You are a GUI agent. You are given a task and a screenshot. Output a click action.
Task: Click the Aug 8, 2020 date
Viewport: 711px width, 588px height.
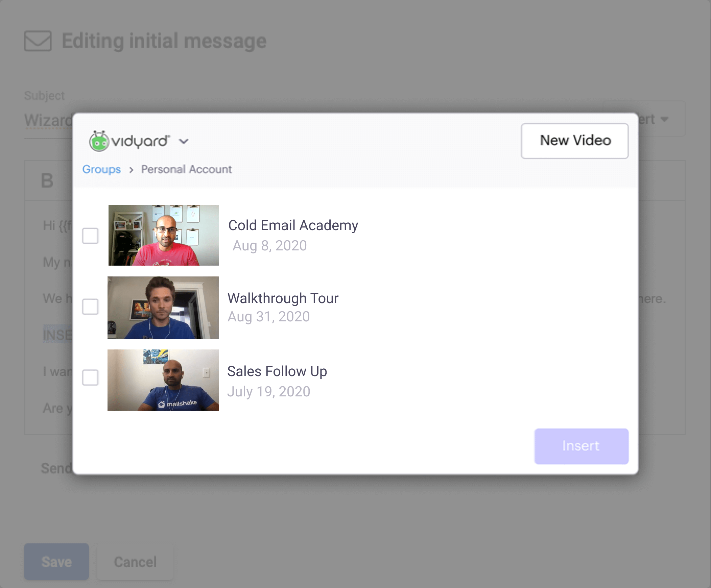[x=270, y=246]
